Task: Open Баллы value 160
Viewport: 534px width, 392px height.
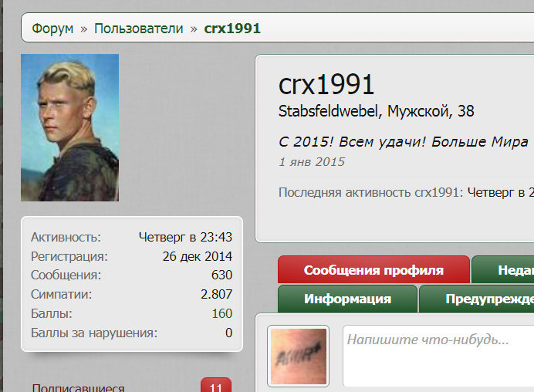Action: point(222,313)
